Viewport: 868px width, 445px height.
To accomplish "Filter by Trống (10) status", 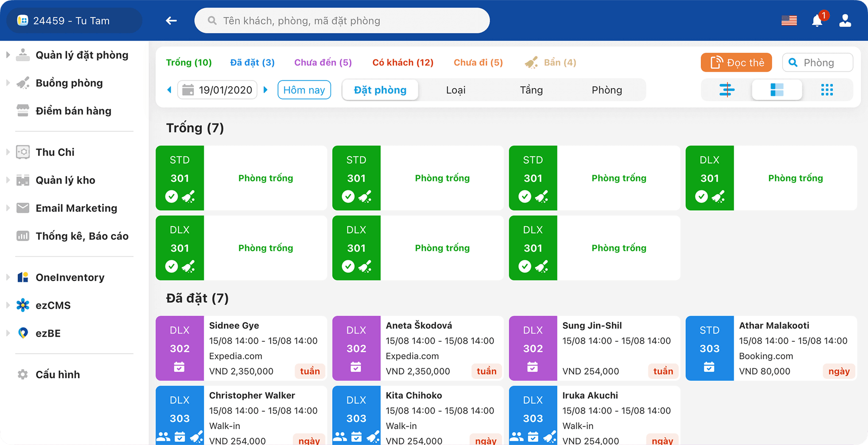I will point(189,62).
